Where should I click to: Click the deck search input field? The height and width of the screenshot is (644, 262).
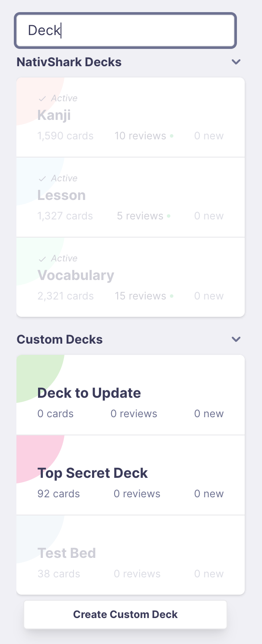pyautogui.click(x=125, y=30)
